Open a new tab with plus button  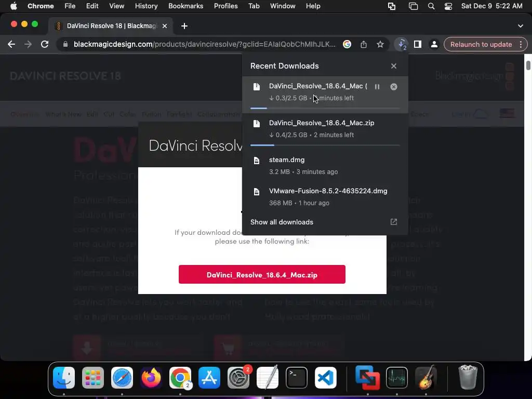tap(184, 26)
